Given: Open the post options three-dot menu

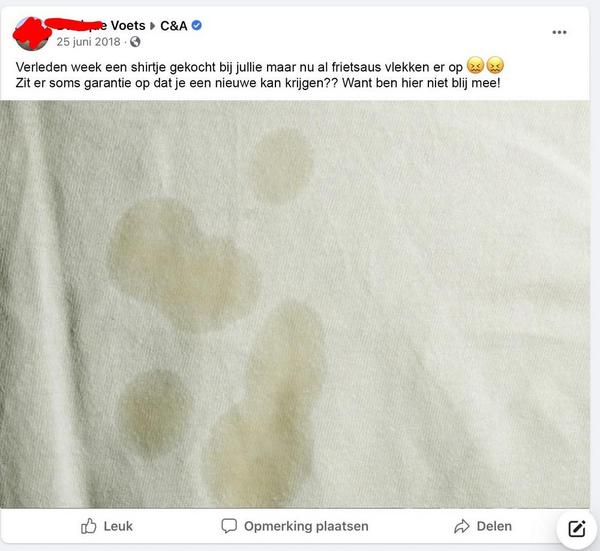Looking at the screenshot, I should coord(559,33).
